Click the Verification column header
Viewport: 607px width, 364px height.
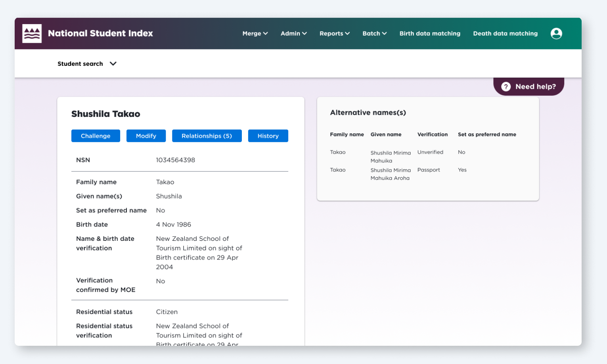[432, 135]
